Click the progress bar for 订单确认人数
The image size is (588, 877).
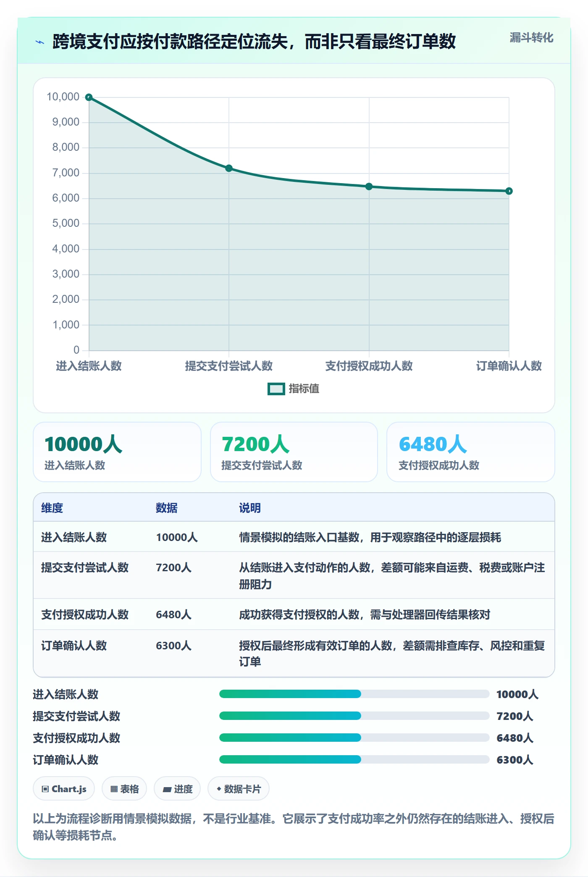354,759
